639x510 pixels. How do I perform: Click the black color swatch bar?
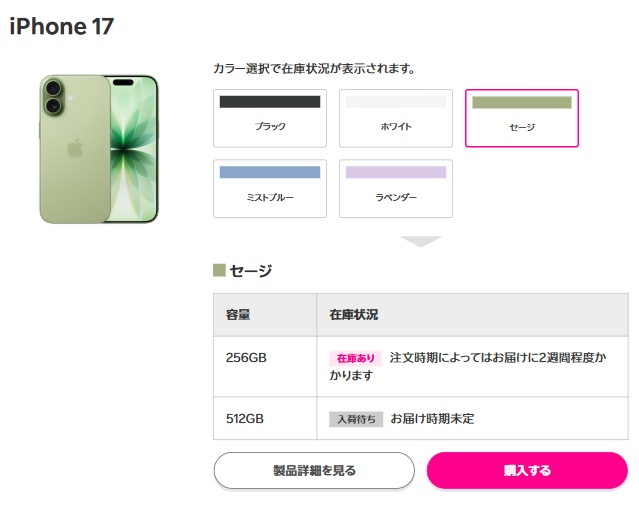point(270,102)
